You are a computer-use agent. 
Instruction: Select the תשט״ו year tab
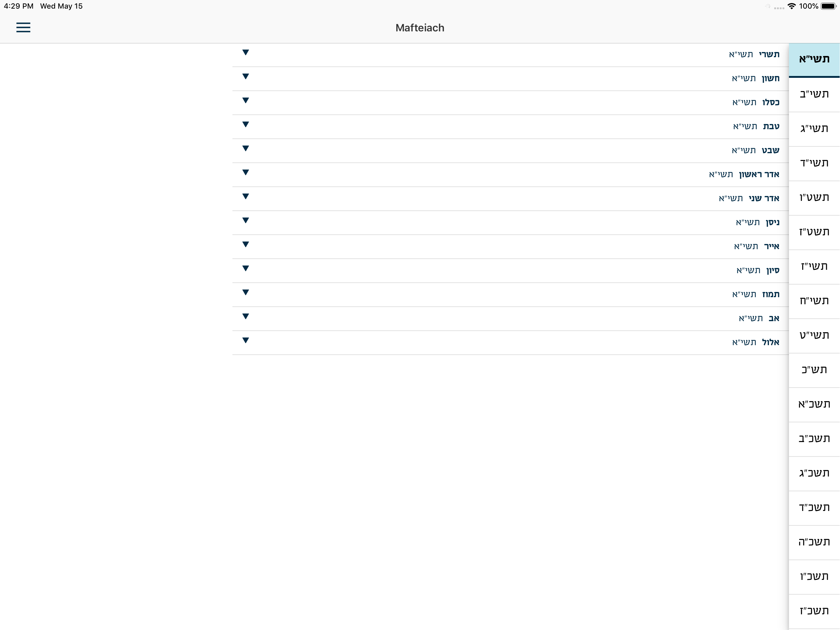pos(814,198)
